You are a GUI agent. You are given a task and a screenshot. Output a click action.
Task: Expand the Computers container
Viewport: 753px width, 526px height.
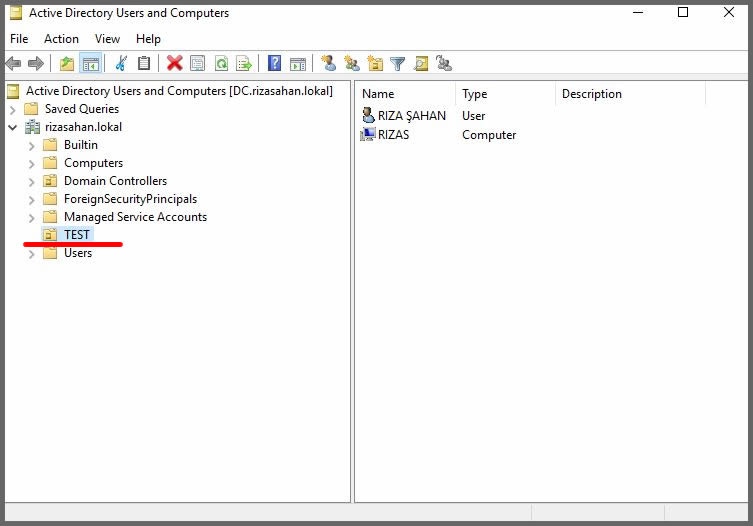coord(32,164)
